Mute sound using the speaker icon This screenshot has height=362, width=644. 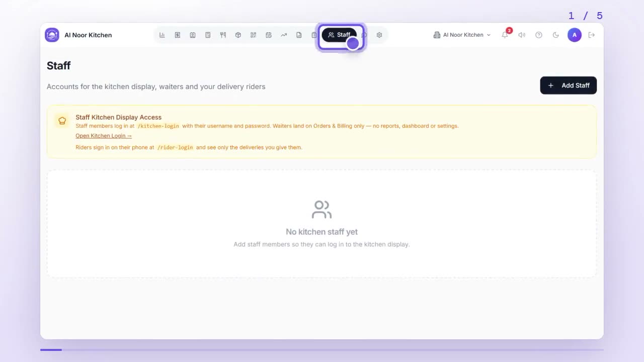pos(522,35)
